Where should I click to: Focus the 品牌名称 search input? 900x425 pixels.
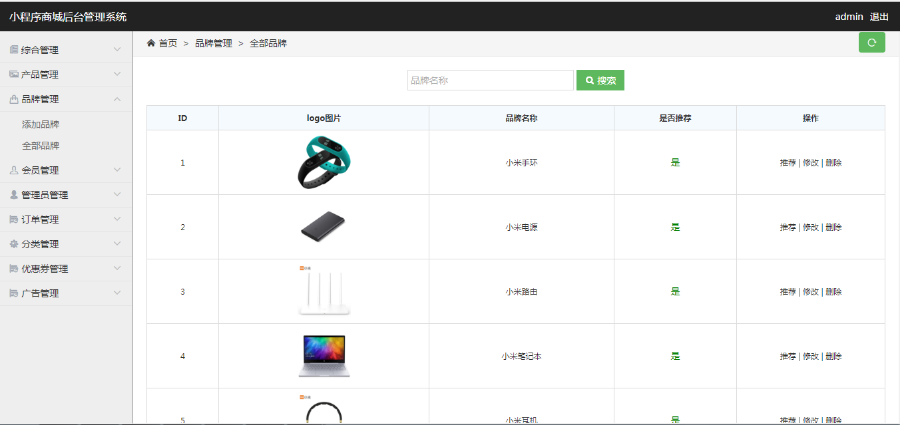point(490,80)
